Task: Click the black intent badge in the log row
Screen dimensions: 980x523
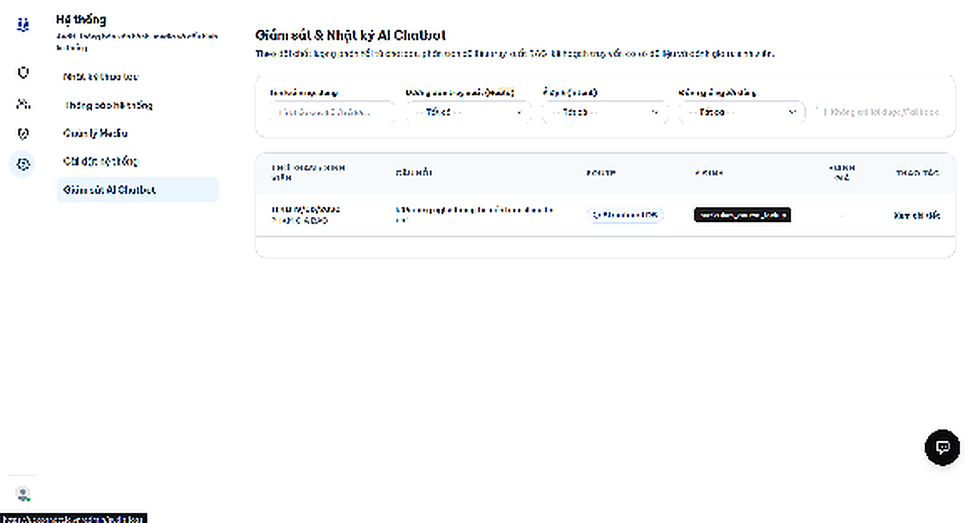Action: click(x=742, y=215)
